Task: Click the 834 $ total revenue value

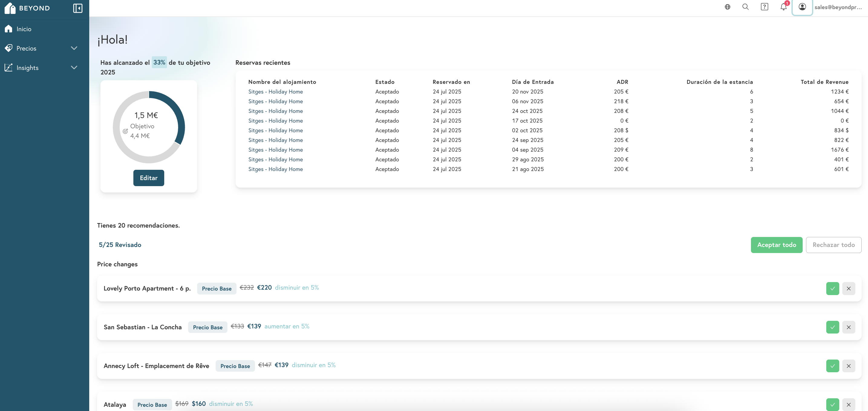Action: coord(841,130)
